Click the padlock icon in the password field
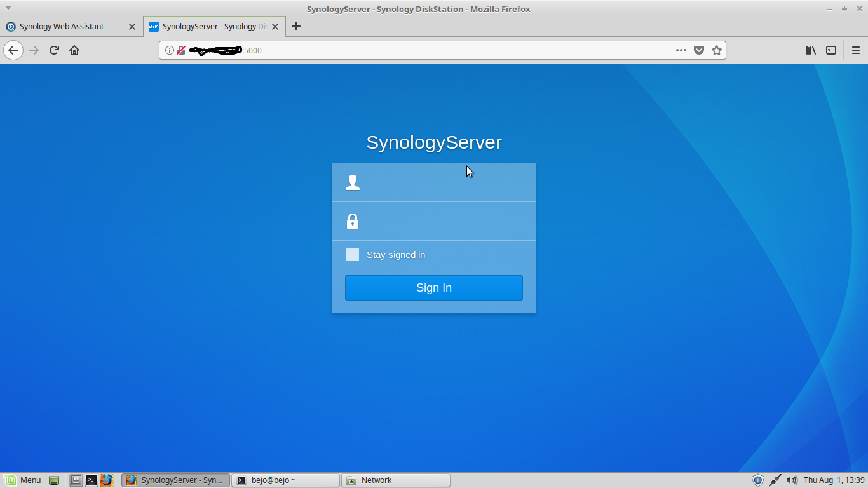868x488 pixels. coord(353,221)
